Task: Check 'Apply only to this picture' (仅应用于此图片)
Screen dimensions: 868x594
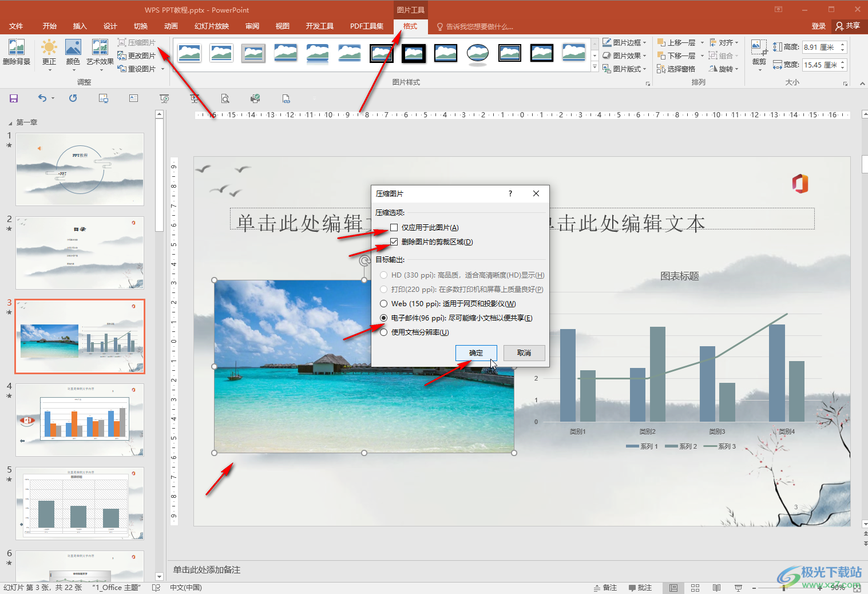Action: [425, 227]
